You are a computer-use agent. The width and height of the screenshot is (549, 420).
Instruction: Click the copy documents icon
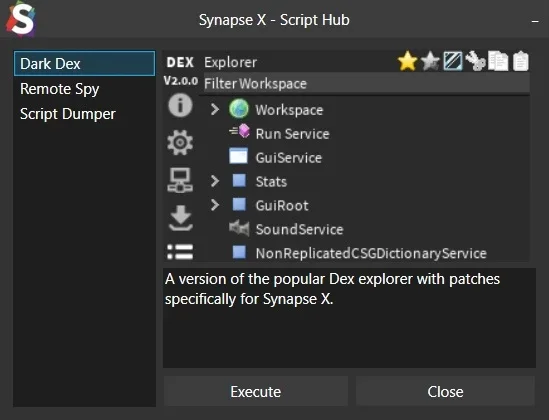point(498,61)
